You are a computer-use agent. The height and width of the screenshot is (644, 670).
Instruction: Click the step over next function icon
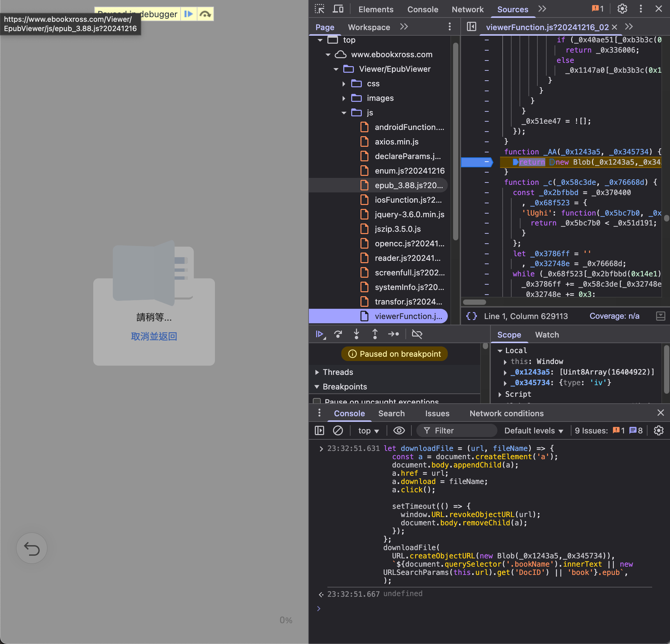[338, 334]
